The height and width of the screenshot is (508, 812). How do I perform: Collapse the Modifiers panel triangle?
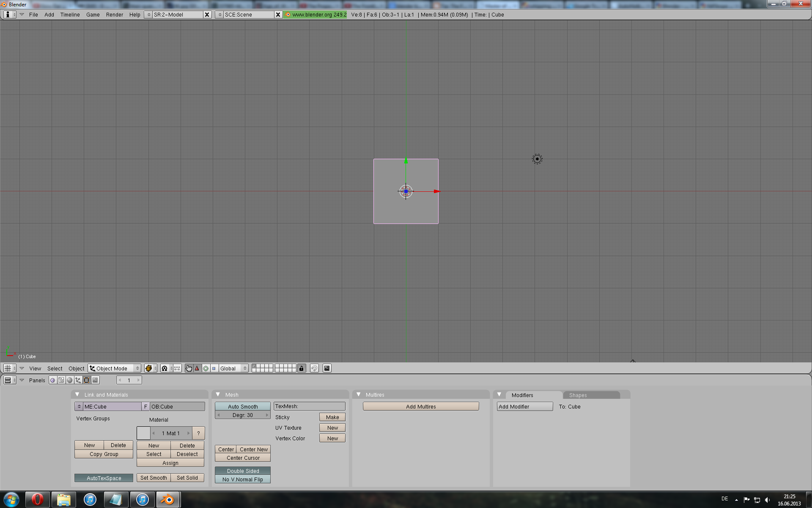(499, 394)
